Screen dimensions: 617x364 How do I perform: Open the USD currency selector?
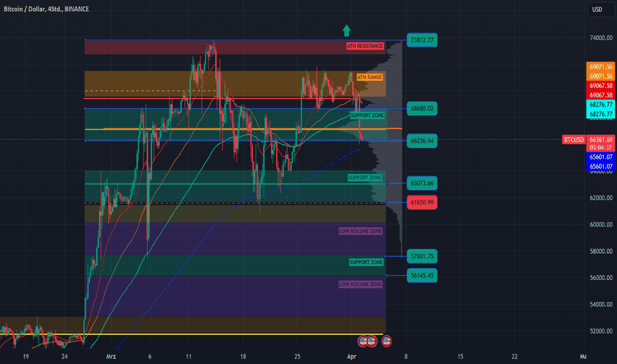click(x=596, y=9)
